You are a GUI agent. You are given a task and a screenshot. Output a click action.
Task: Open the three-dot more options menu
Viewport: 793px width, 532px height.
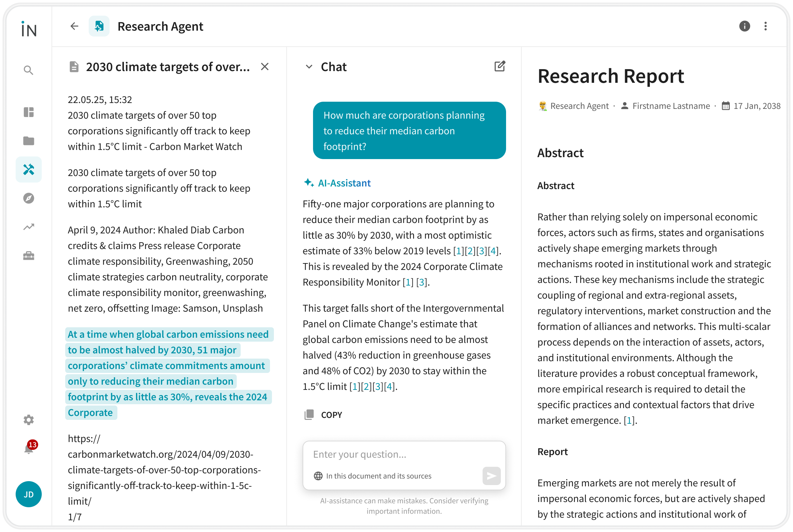click(765, 26)
